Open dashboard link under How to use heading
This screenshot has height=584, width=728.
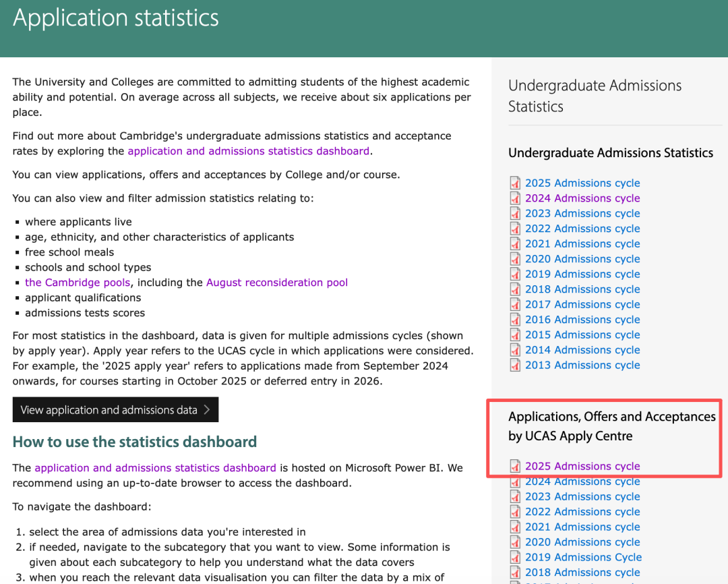pyautogui.click(x=155, y=468)
